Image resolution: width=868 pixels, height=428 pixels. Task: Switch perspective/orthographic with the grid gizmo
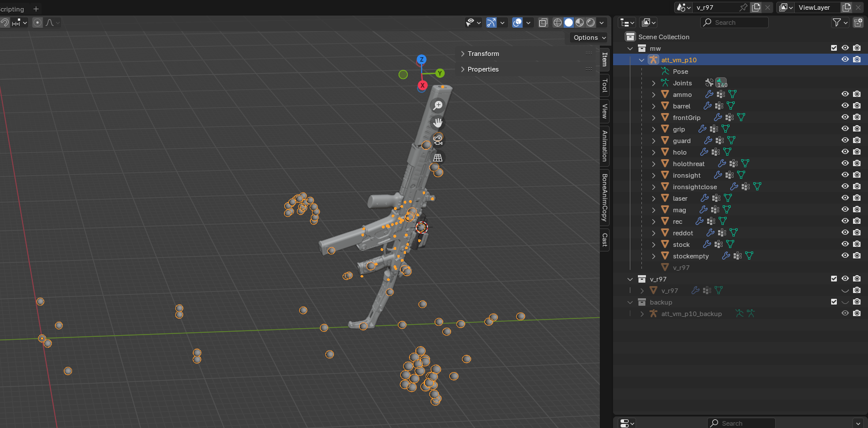(438, 157)
